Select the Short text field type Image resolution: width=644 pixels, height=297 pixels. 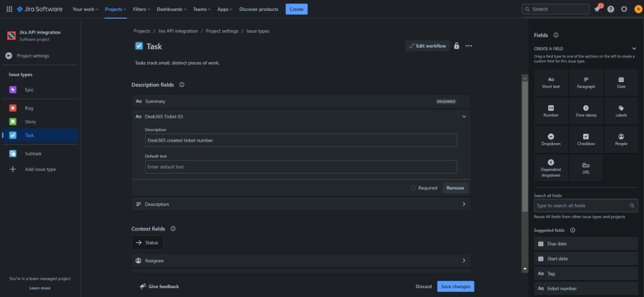tap(551, 82)
